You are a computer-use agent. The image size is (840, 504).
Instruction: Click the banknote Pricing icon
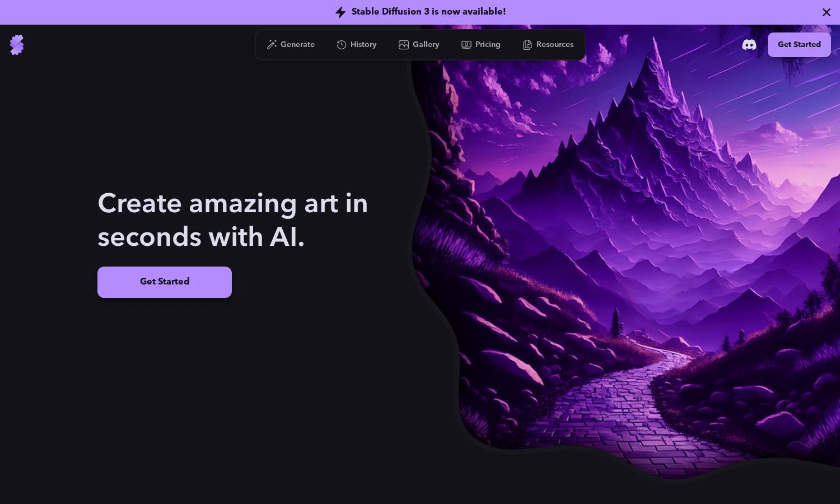pos(466,45)
